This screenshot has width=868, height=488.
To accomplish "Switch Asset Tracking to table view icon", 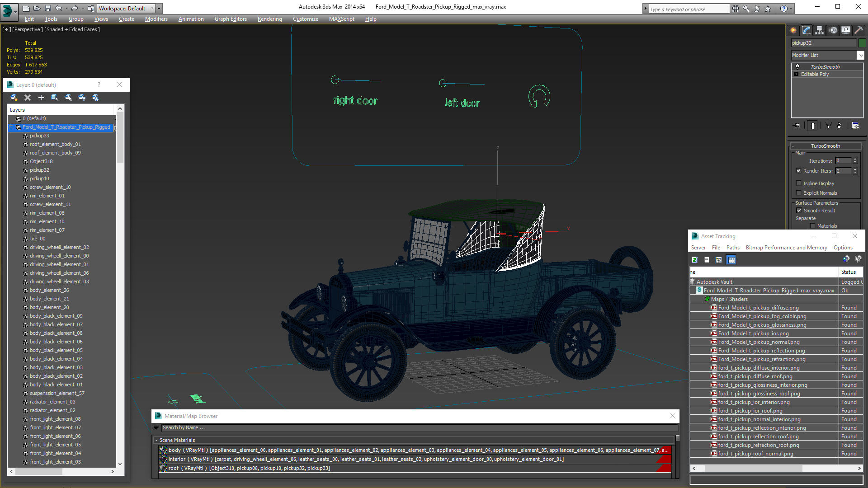I will coord(731,260).
